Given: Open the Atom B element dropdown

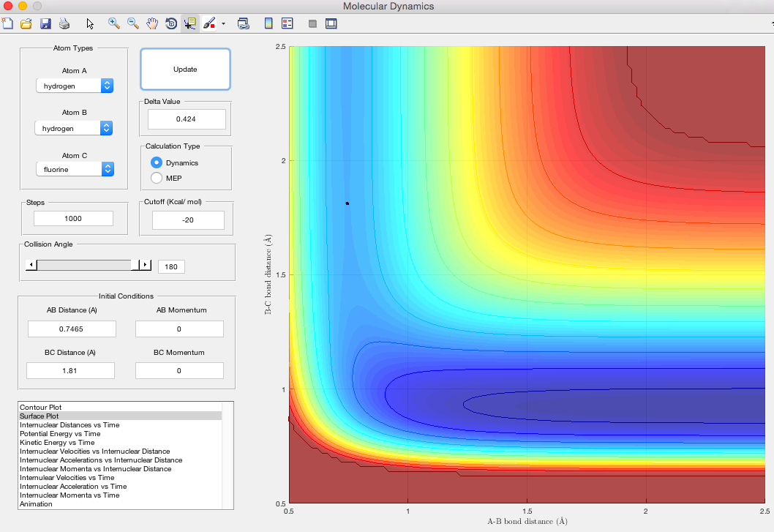Looking at the screenshot, I should coord(75,128).
